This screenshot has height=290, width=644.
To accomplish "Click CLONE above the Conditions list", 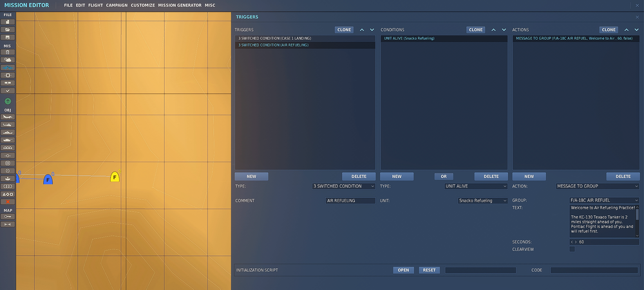I will pyautogui.click(x=476, y=30).
